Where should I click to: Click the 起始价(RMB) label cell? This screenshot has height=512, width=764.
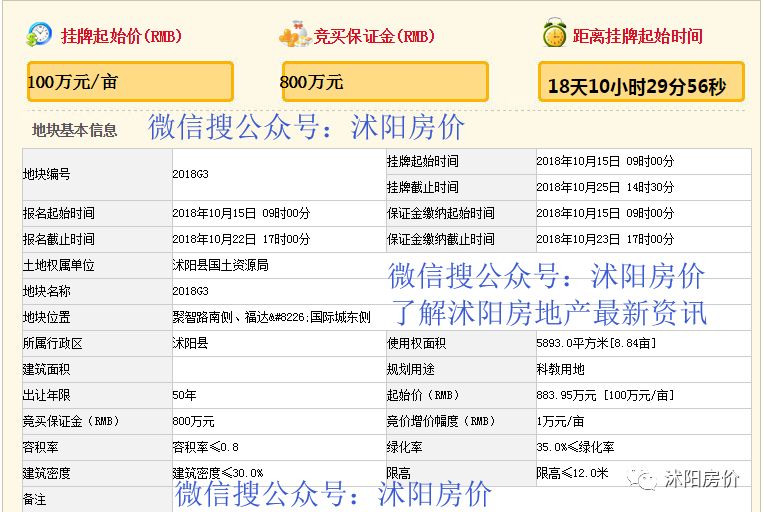tap(461, 396)
